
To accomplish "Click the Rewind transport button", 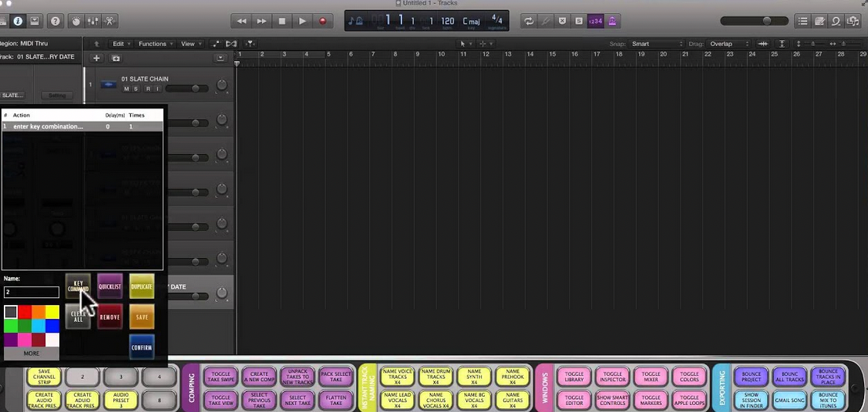I will [x=241, y=21].
